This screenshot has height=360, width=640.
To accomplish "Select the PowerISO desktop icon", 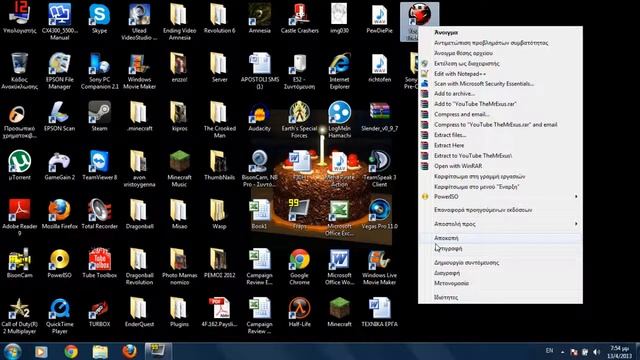I will [x=60, y=260].
